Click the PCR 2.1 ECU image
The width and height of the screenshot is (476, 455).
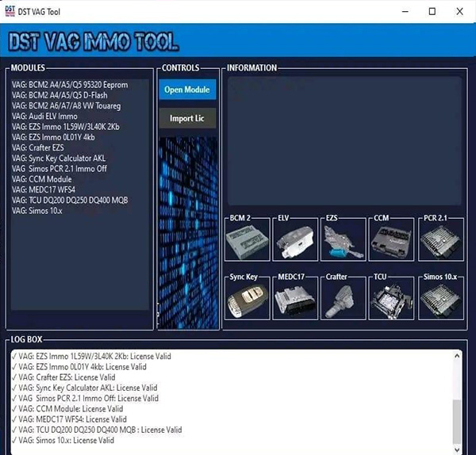pos(441,242)
